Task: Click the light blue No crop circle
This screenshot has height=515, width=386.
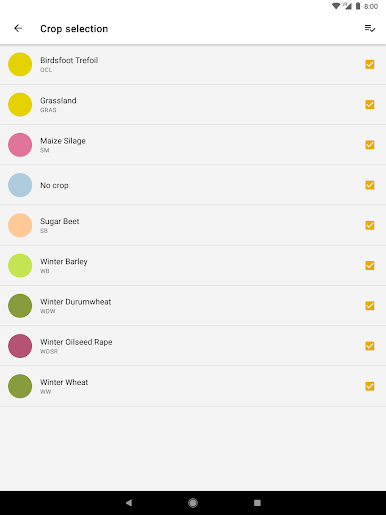Action: [20, 185]
